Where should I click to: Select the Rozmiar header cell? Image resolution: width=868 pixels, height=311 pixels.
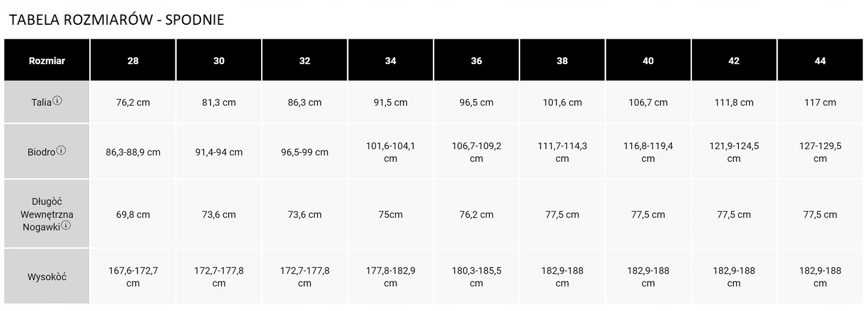click(x=47, y=60)
